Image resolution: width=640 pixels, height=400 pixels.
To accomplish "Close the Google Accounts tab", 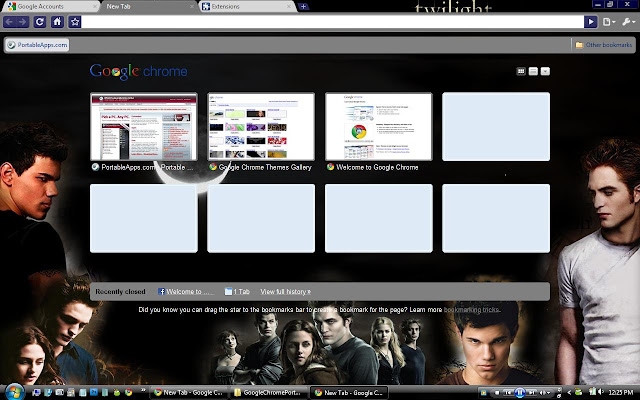I will 95,7.
